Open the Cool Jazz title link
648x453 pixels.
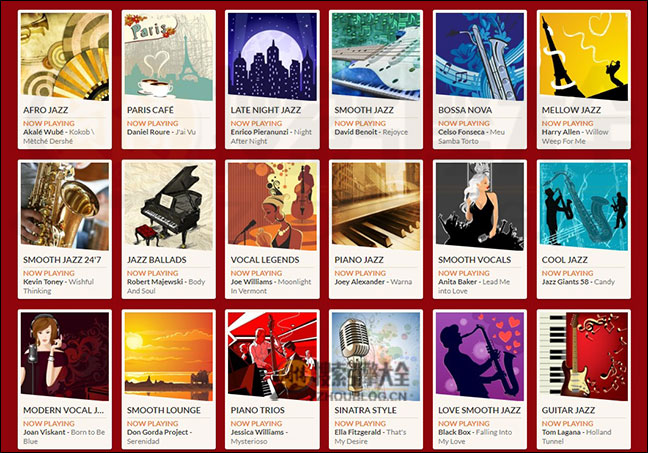(x=565, y=260)
